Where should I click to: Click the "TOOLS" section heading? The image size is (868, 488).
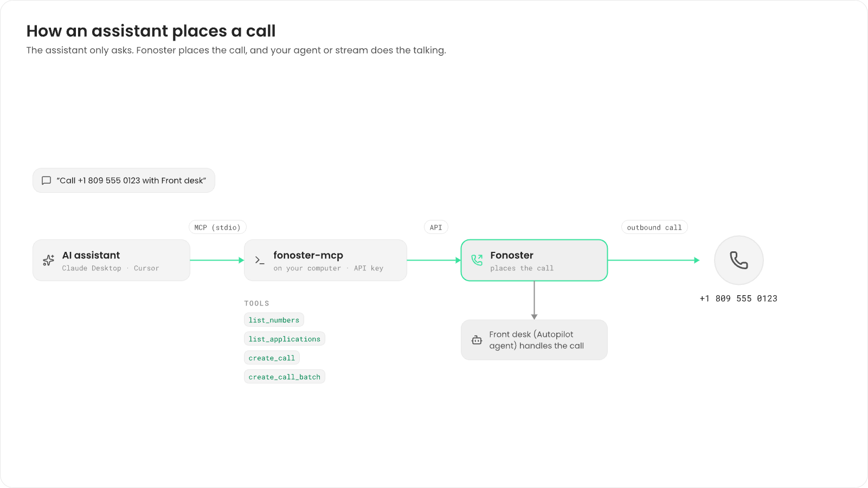tap(256, 303)
